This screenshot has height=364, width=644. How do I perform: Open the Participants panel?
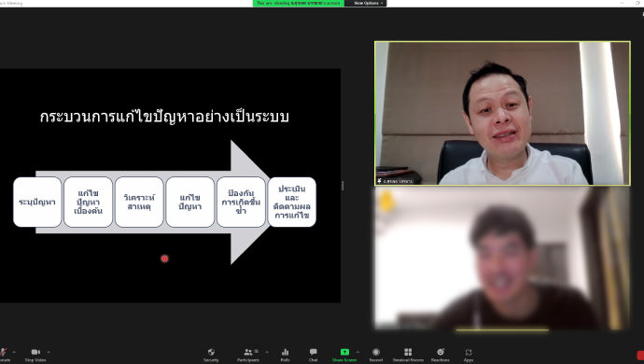[248, 352]
